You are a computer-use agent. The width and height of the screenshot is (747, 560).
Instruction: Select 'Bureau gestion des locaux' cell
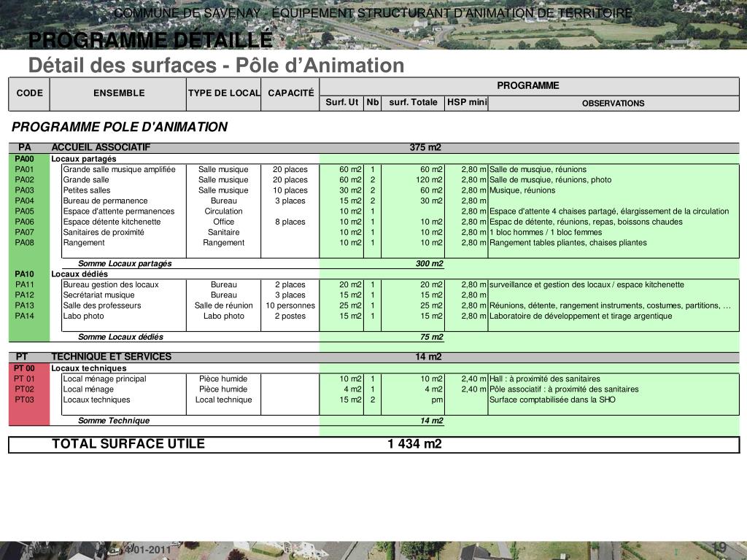coord(111,285)
